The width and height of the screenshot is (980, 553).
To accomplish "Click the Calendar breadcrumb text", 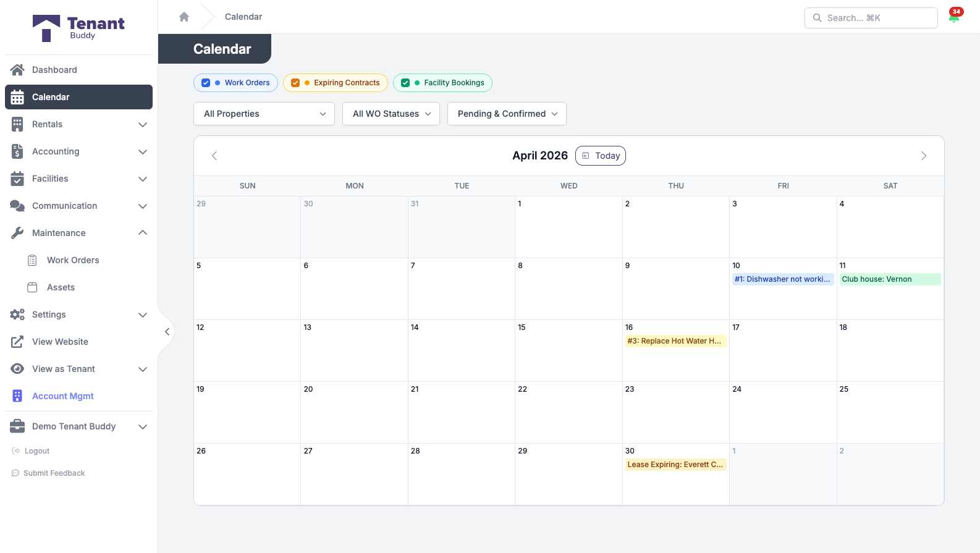I will click(243, 17).
